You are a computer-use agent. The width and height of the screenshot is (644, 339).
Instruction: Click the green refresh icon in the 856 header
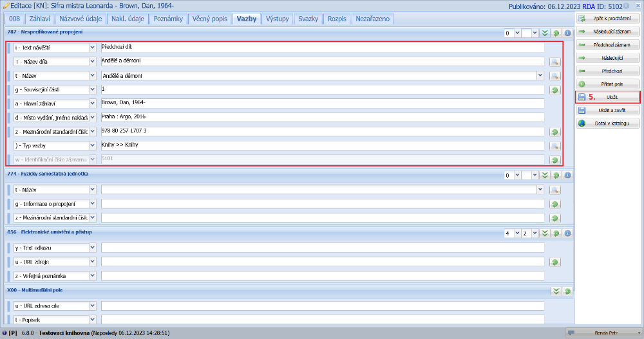pyautogui.click(x=556, y=233)
